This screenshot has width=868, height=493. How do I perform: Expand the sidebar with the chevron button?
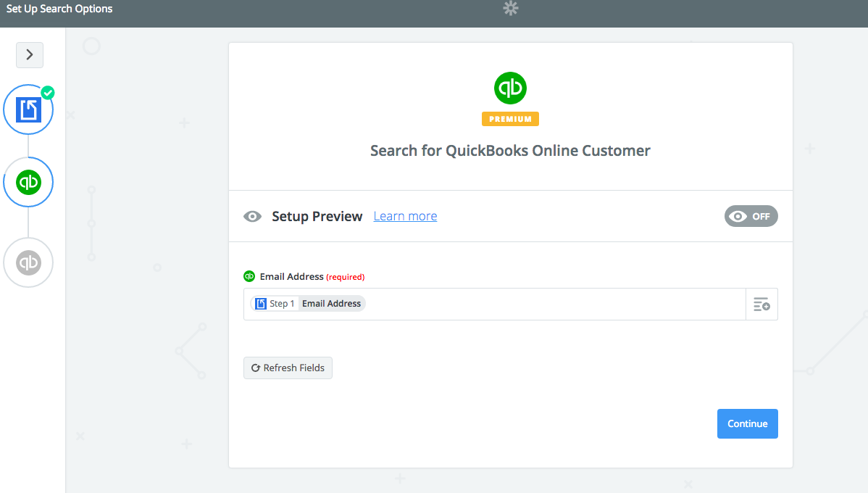click(x=30, y=55)
